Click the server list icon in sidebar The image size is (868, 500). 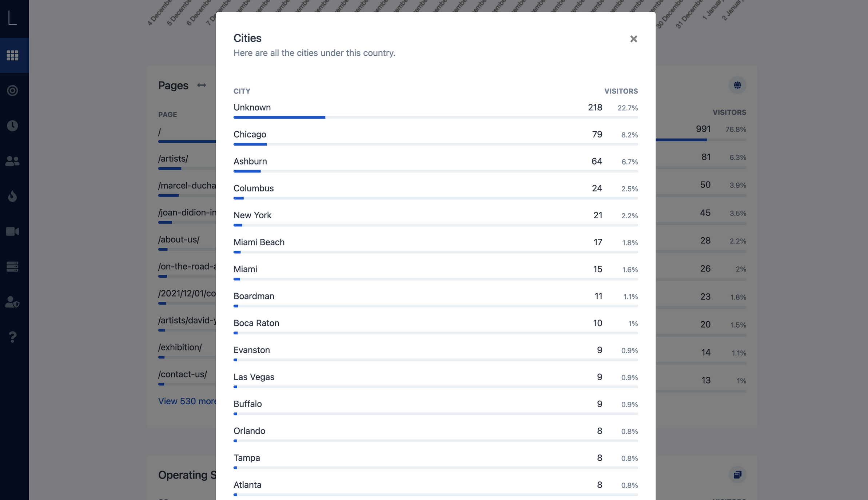(12, 267)
